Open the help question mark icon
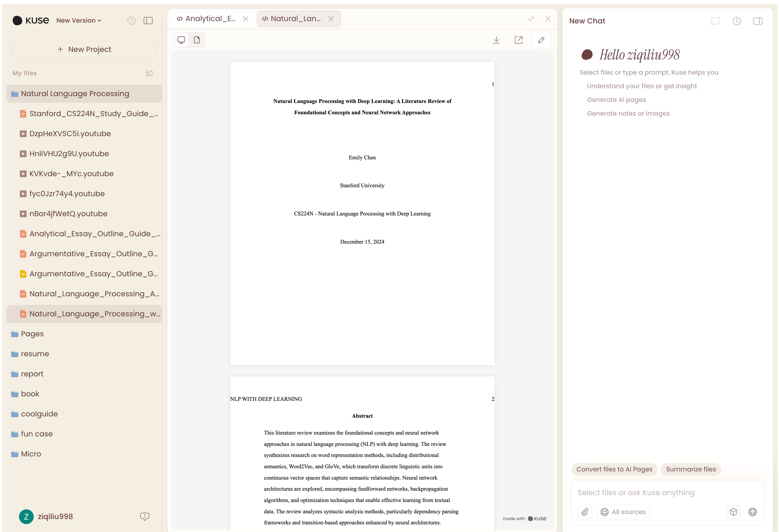The image size is (779, 532). coord(132,21)
